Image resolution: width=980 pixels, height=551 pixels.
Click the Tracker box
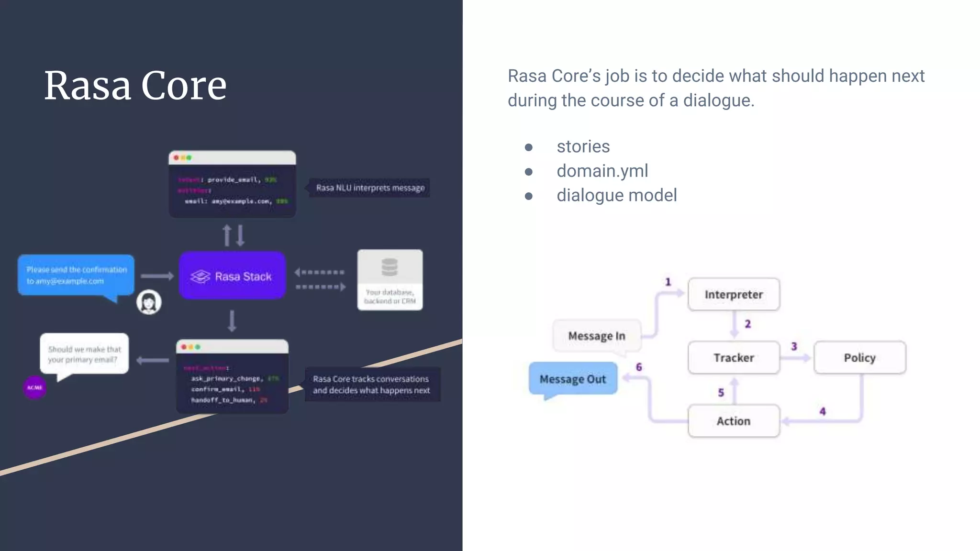click(x=734, y=358)
